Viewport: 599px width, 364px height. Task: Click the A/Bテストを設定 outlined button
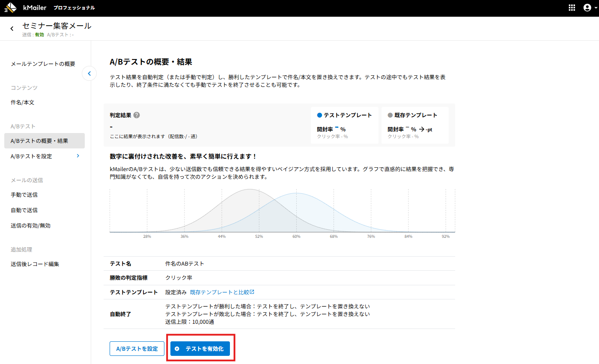tap(137, 349)
